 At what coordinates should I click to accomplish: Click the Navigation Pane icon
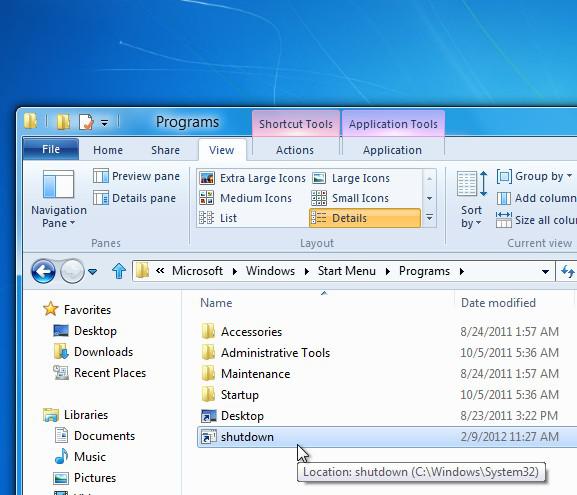point(58,184)
